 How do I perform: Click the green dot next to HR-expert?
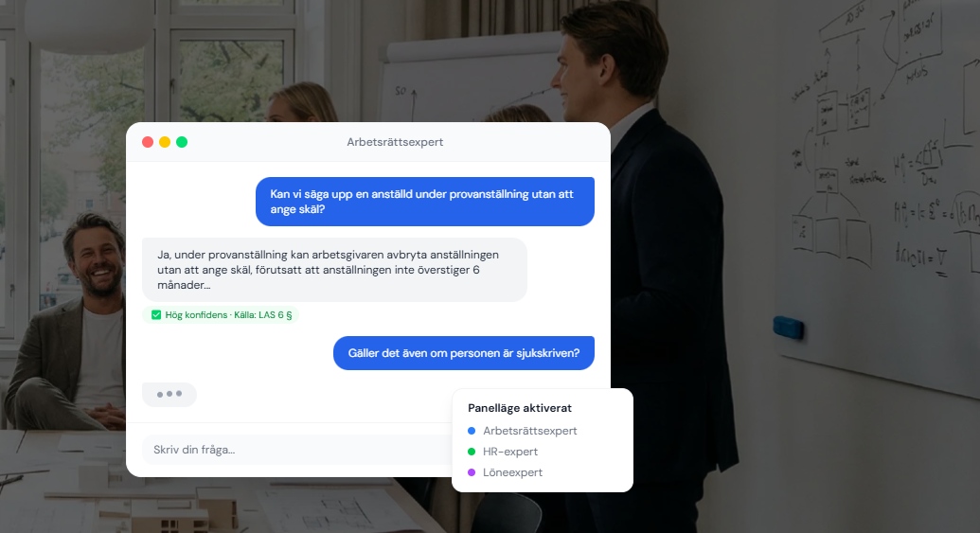tap(472, 452)
